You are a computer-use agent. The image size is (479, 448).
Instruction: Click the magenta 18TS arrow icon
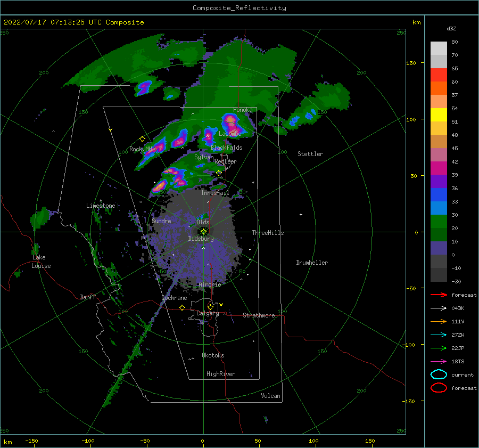439,362
